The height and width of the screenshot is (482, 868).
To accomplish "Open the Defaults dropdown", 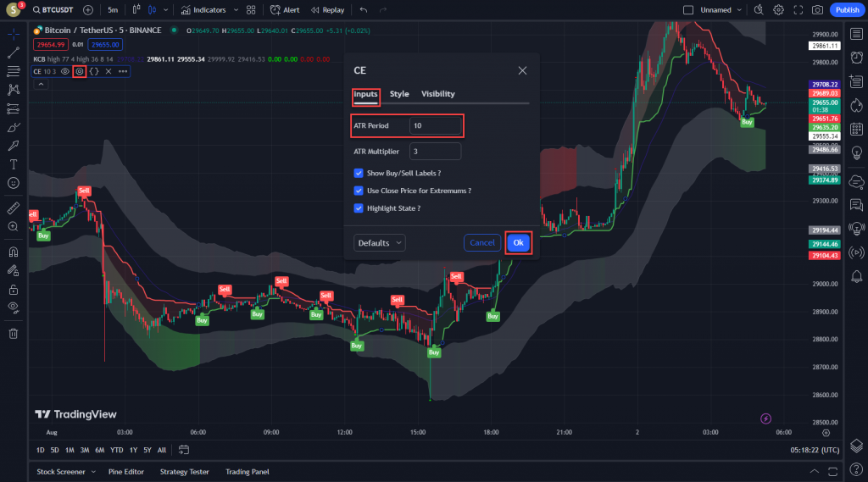I will [379, 243].
